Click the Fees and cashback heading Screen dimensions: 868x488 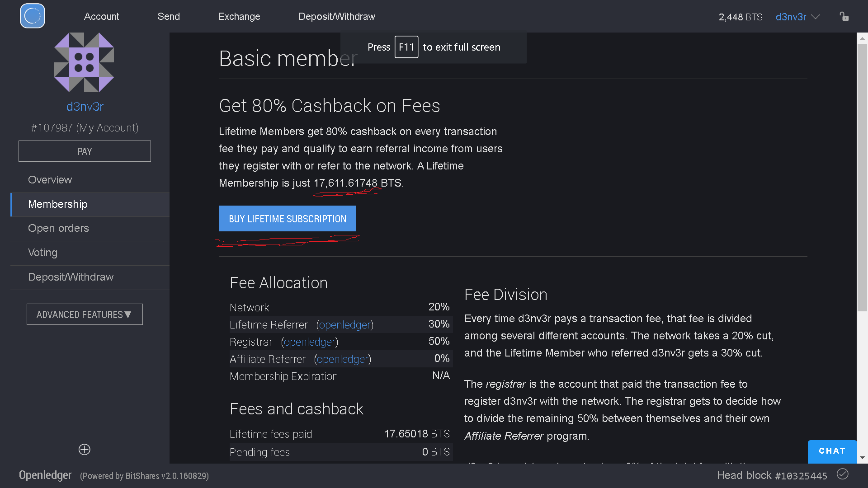point(296,409)
